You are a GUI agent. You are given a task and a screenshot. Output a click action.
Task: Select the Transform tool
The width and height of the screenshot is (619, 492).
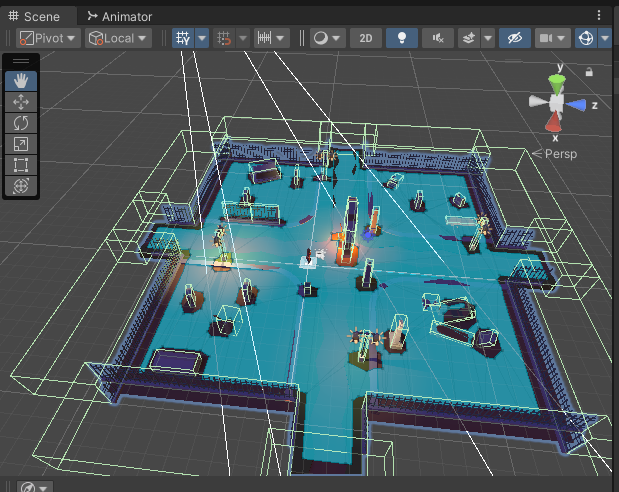point(21,186)
